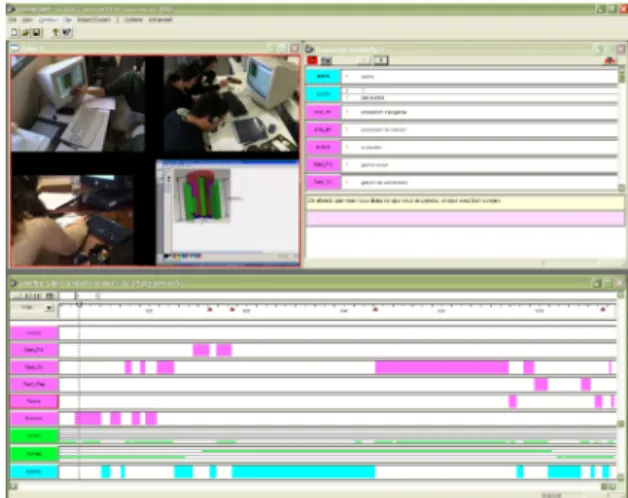Select top-left video view of computer monitor
This screenshot has width=628, height=498.
(x=78, y=104)
